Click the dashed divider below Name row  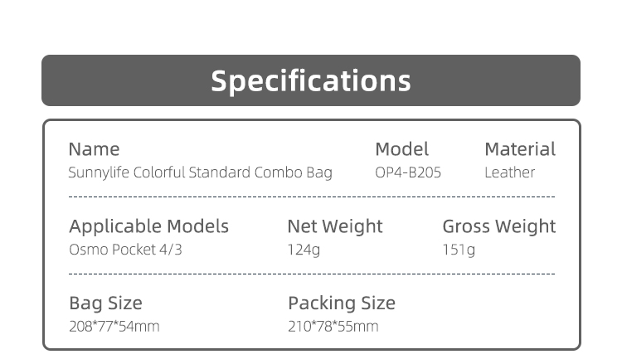(x=311, y=197)
